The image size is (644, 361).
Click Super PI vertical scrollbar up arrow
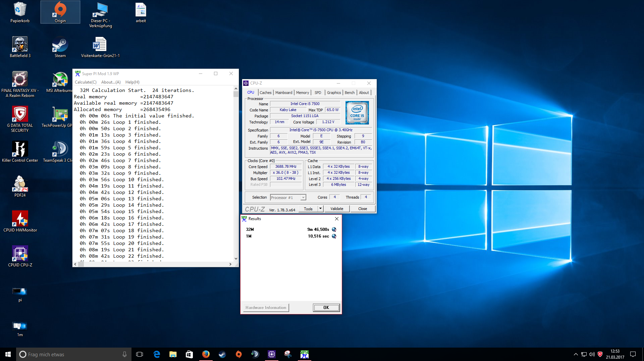click(236, 89)
